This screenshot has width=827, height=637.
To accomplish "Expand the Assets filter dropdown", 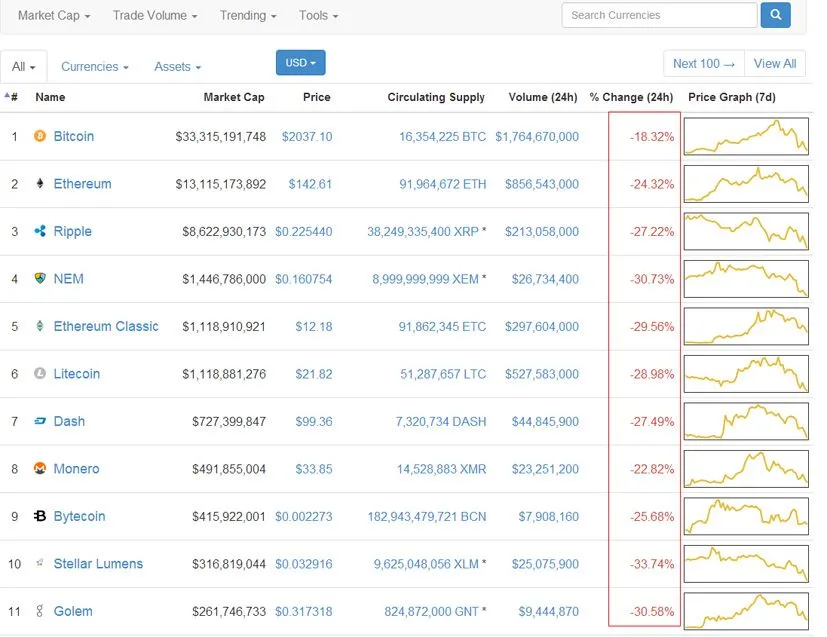I will tap(177, 67).
